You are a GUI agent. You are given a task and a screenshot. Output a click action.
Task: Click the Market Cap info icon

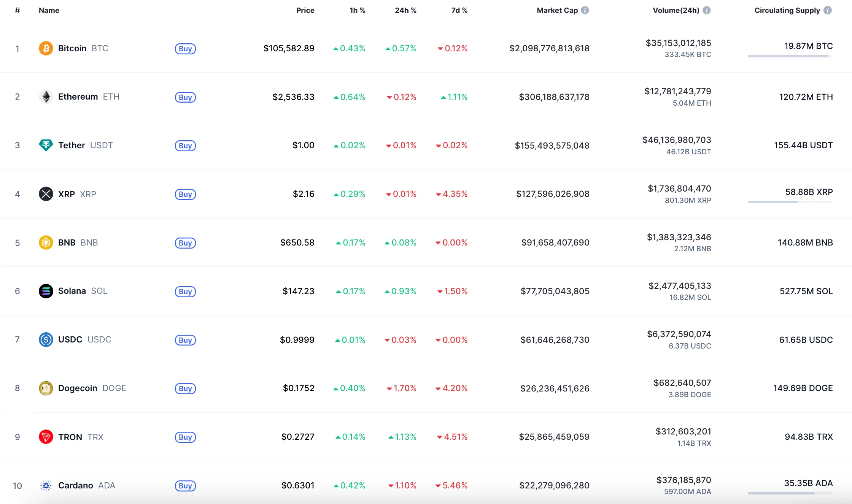coord(585,10)
